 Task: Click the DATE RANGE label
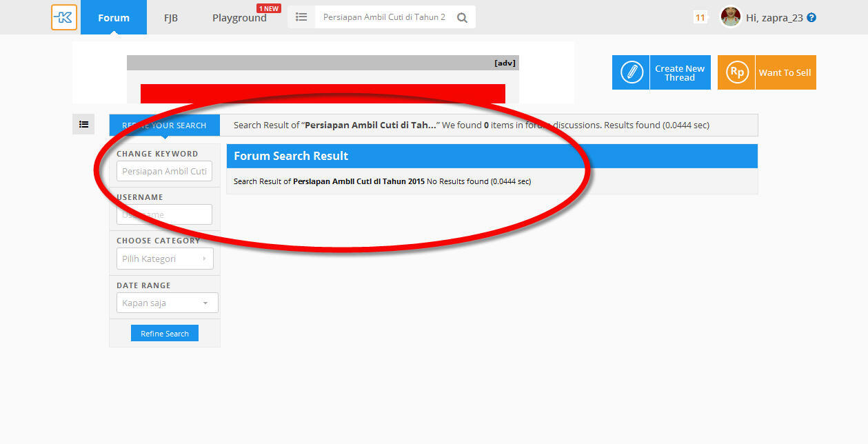click(143, 285)
